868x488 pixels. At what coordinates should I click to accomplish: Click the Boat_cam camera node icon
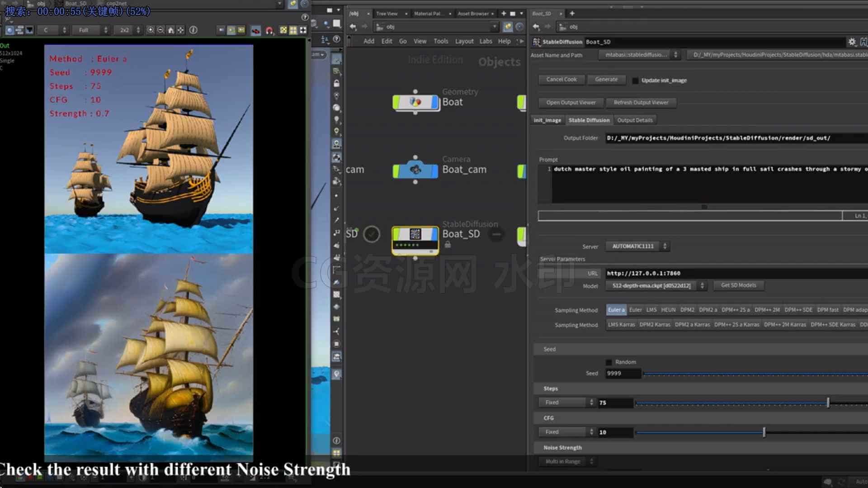tap(415, 170)
